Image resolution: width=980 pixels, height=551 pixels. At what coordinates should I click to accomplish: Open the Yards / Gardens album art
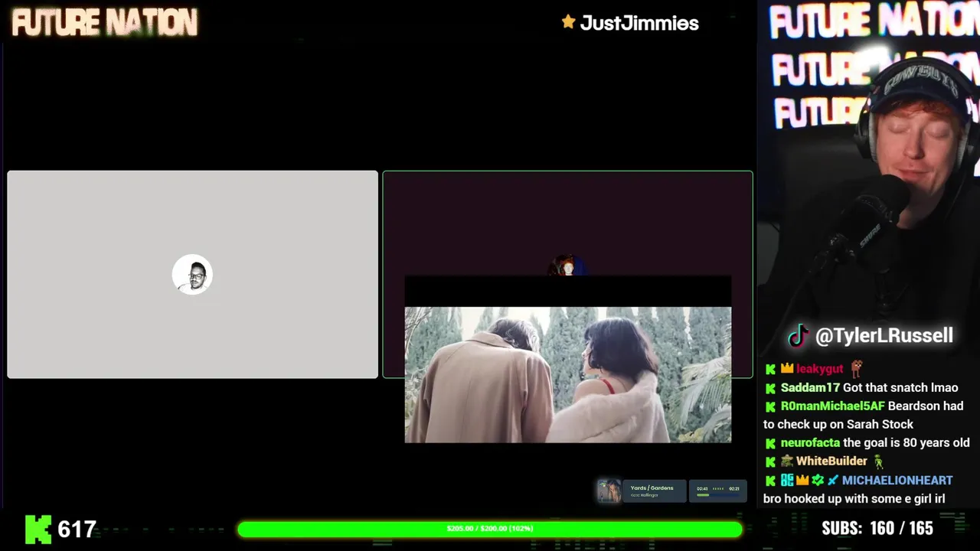pyautogui.click(x=609, y=491)
